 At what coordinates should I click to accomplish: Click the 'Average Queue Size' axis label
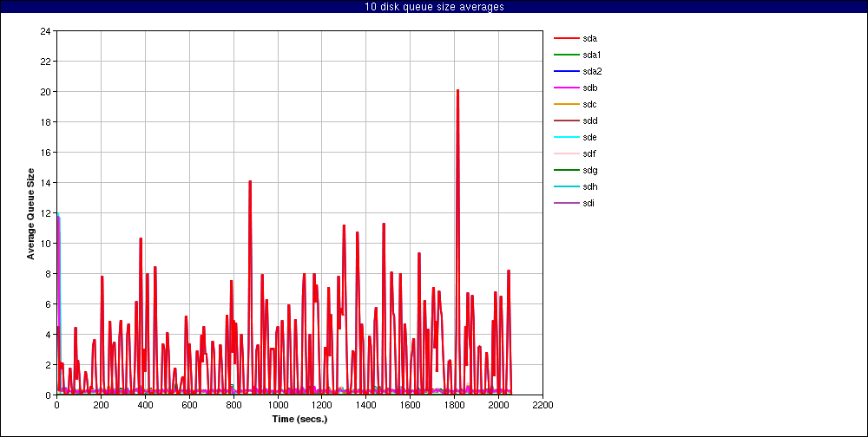point(30,213)
